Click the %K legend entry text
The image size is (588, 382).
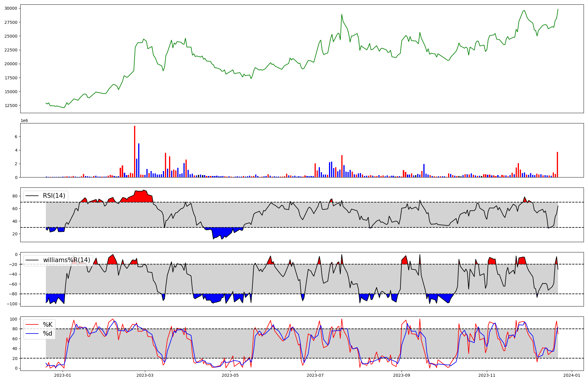click(x=48, y=325)
